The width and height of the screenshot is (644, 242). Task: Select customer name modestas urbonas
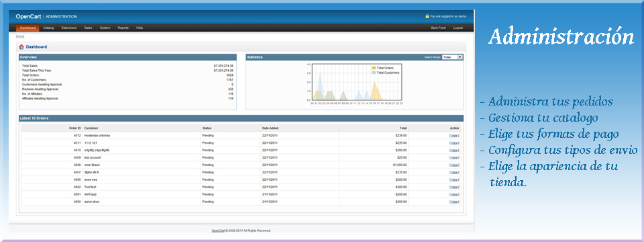point(97,135)
